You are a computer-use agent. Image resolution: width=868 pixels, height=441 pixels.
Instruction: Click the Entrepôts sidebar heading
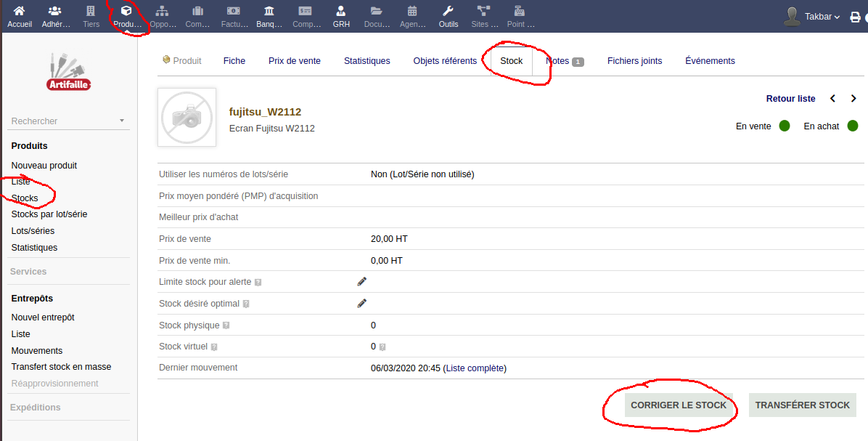[x=32, y=298]
